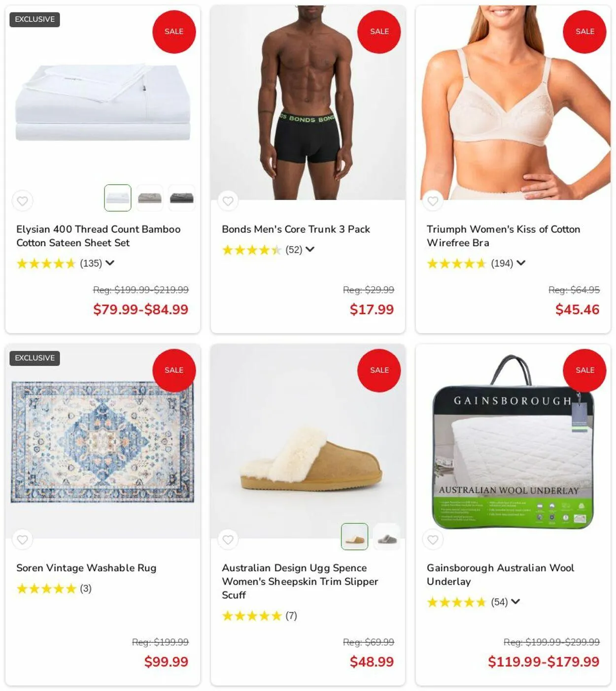Screen dimensions: 616x691
Task: Click the Ugg slipper product photo
Action: tap(308, 441)
